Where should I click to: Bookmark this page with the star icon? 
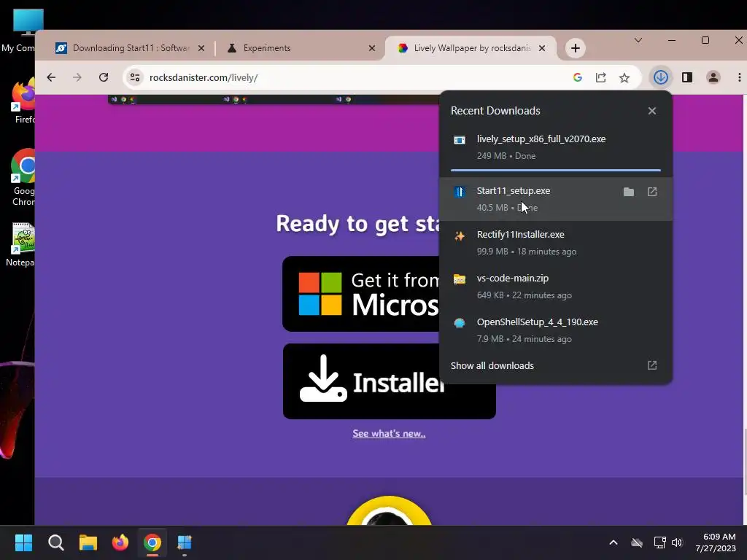click(x=624, y=77)
